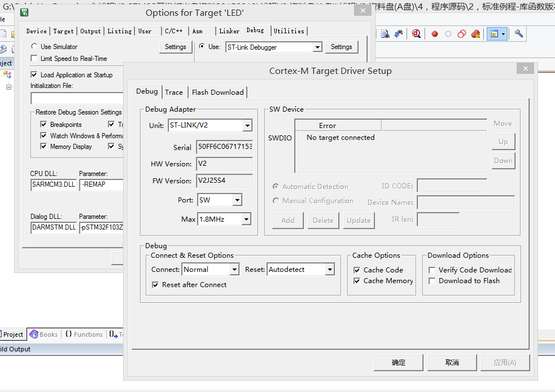Click the Dialog DLL DARMSTM.DLL field
This screenshot has width=555, height=392.
[54, 227]
